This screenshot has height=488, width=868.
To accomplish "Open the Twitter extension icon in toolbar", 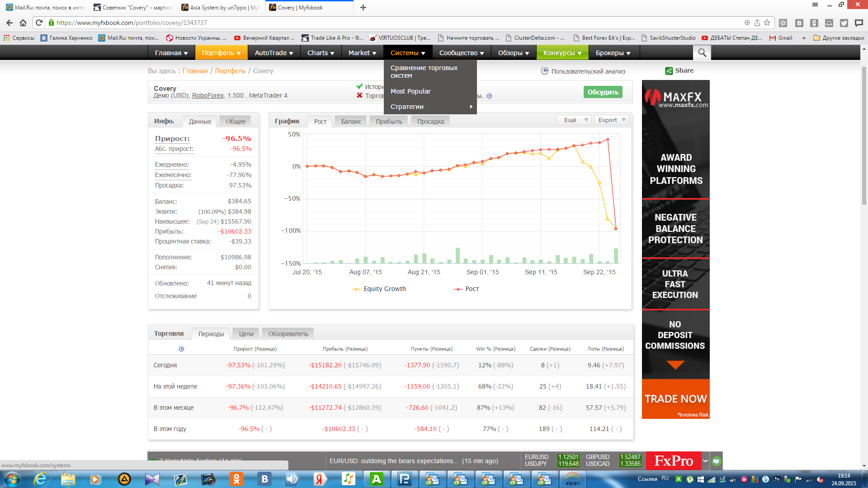I will click(x=844, y=23).
